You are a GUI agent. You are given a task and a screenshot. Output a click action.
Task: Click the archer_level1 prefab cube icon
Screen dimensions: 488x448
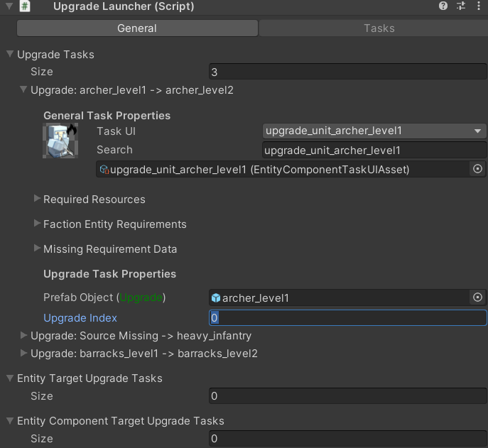[216, 298]
